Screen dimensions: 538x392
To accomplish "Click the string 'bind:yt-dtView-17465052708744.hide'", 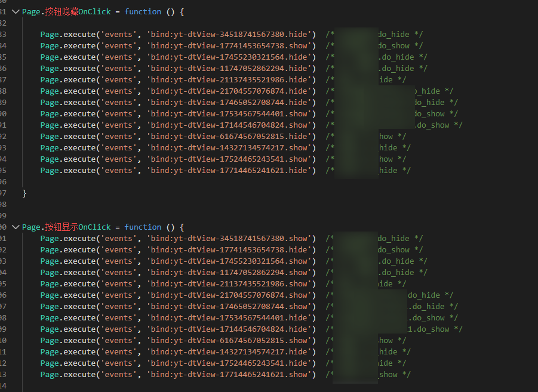I will pyautogui.click(x=229, y=102).
